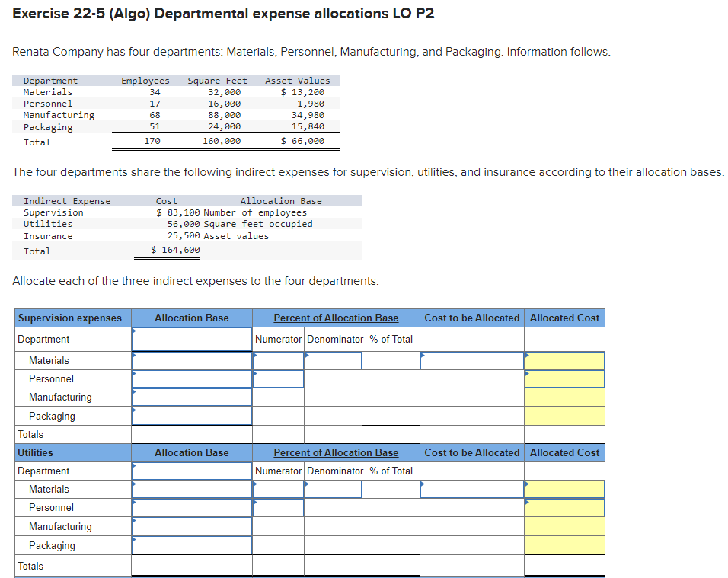Viewport: 728px width, 578px height.
Task: Open the Allocation Base dropdown for Utilities Personnel row
Action: 190,507
